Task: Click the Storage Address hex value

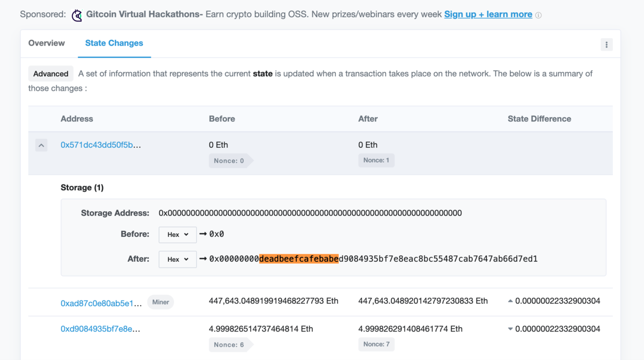Action: [x=310, y=213]
